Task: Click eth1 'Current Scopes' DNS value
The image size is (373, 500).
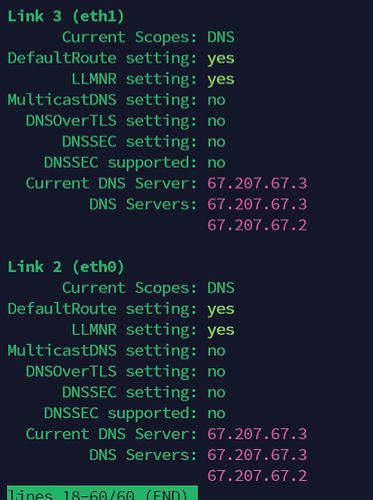Action: (221, 37)
